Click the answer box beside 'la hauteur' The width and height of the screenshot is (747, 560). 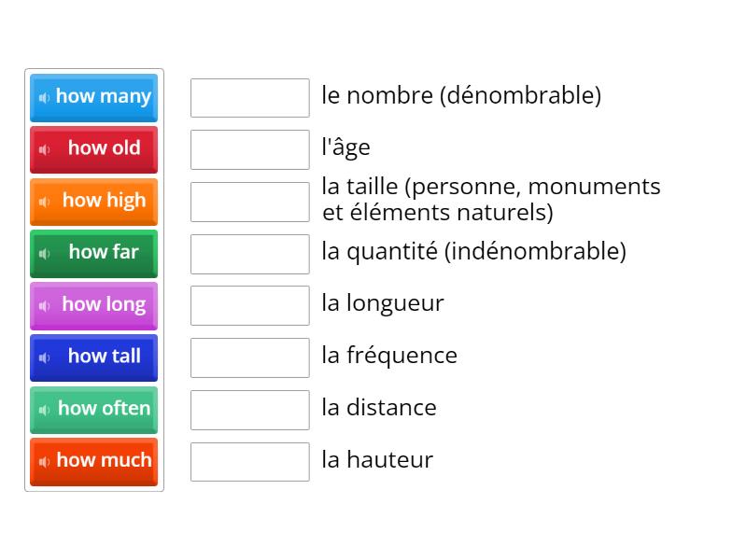coord(249,461)
